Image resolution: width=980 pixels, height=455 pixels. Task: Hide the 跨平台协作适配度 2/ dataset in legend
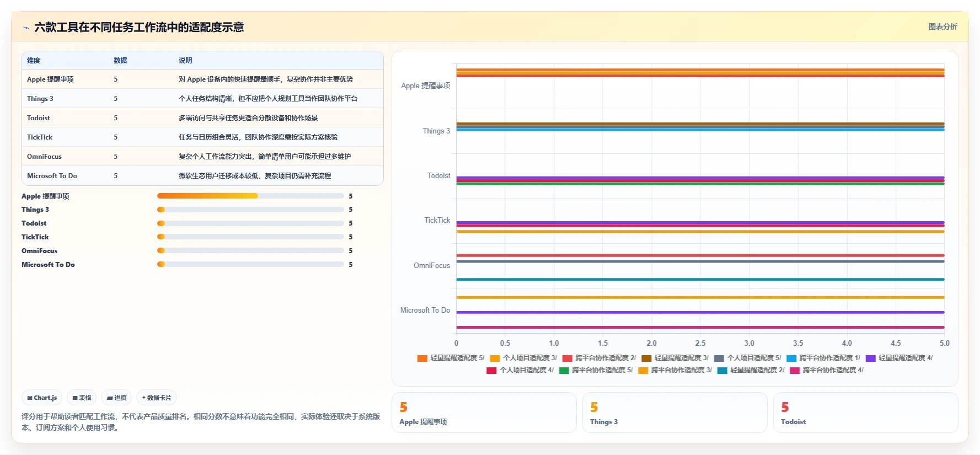point(599,358)
